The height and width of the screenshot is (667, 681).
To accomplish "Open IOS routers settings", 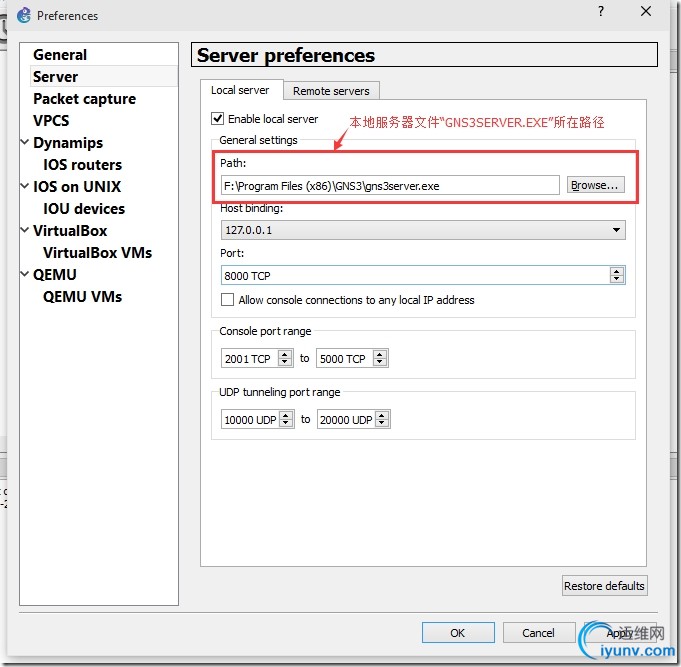I will (83, 165).
